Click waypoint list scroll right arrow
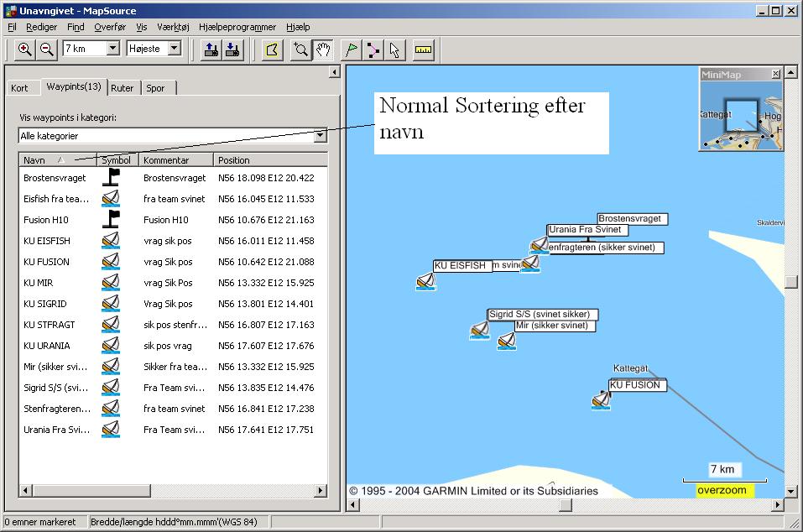The height and width of the screenshot is (532, 803). click(x=321, y=491)
